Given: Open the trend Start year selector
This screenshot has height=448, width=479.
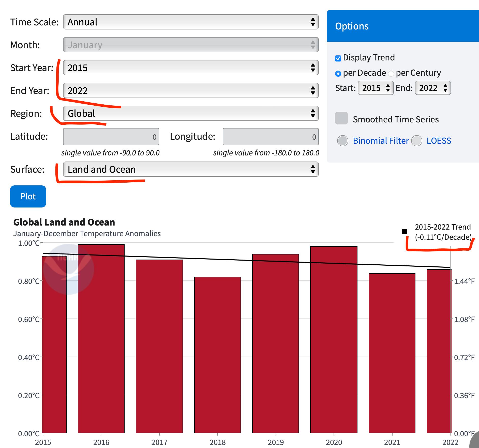Looking at the screenshot, I should [x=376, y=88].
